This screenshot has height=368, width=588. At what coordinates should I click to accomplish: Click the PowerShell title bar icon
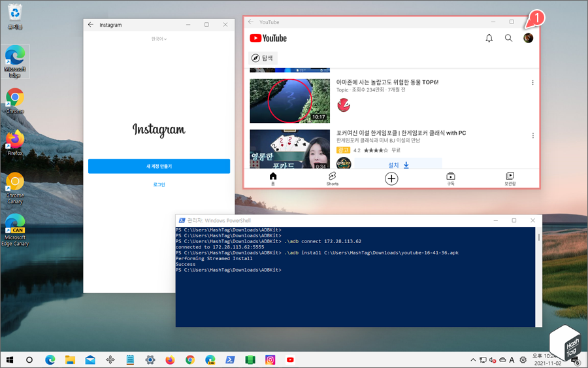point(182,220)
